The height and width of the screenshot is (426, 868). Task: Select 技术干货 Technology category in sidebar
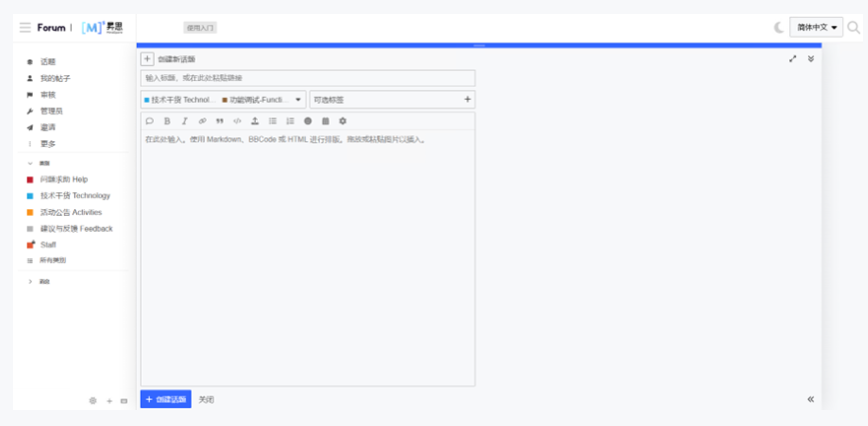pos(75,196)
